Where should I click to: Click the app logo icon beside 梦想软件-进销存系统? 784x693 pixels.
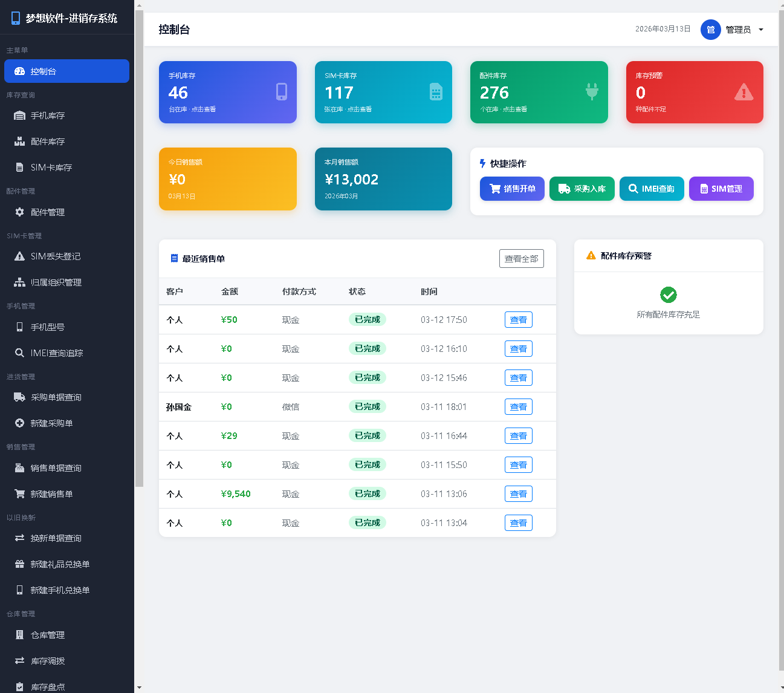16,18
